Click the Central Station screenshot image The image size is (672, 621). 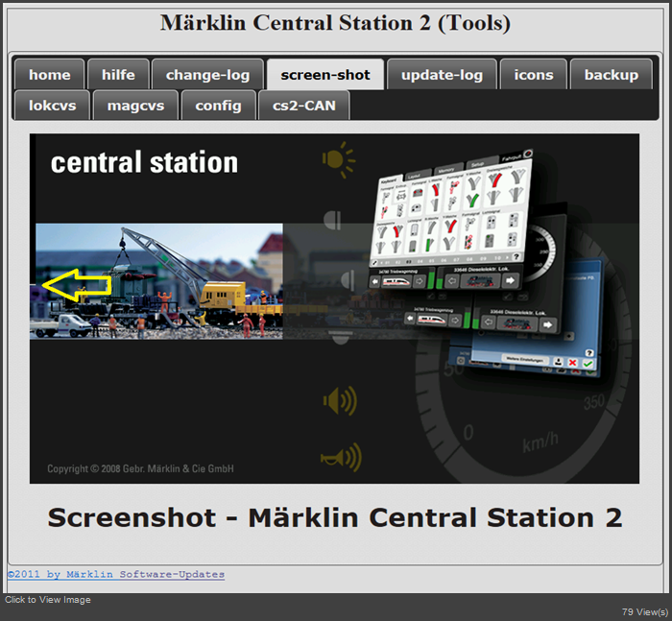pos(334,308)
